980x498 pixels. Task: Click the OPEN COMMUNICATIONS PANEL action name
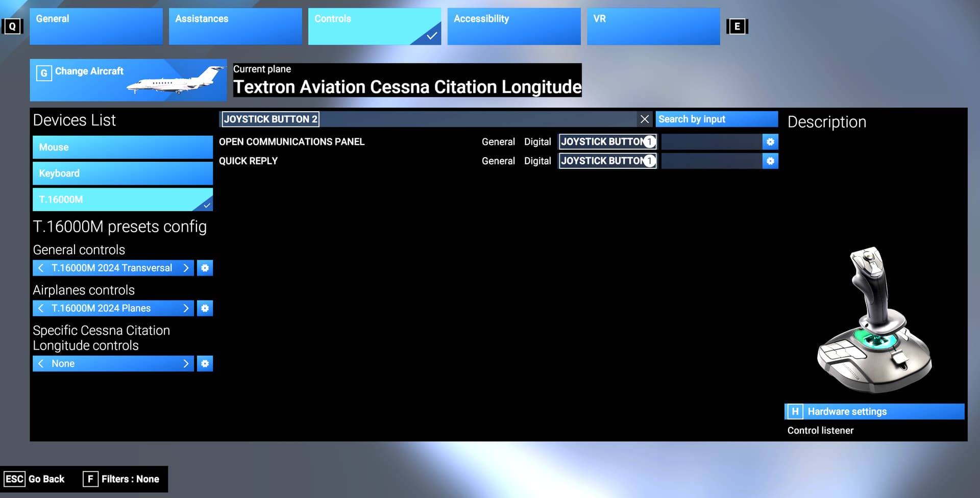click(x=292, y=142)
